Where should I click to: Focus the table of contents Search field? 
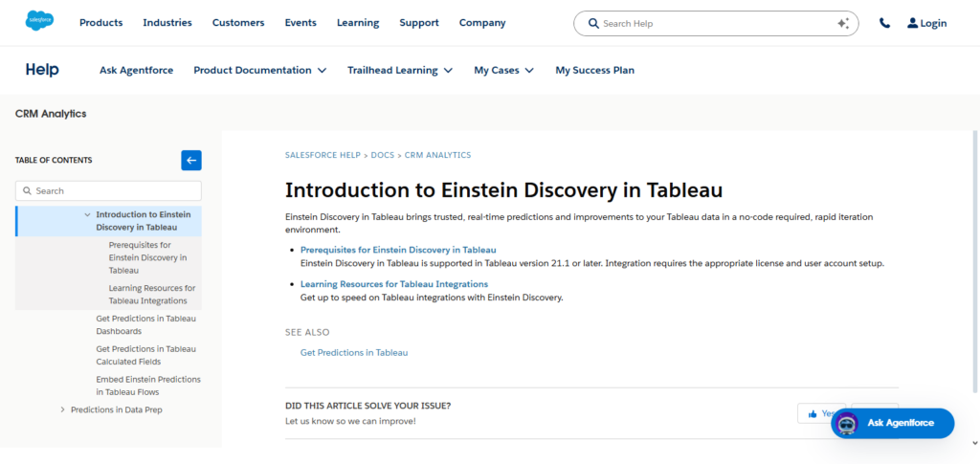click(x=109, y=190)
